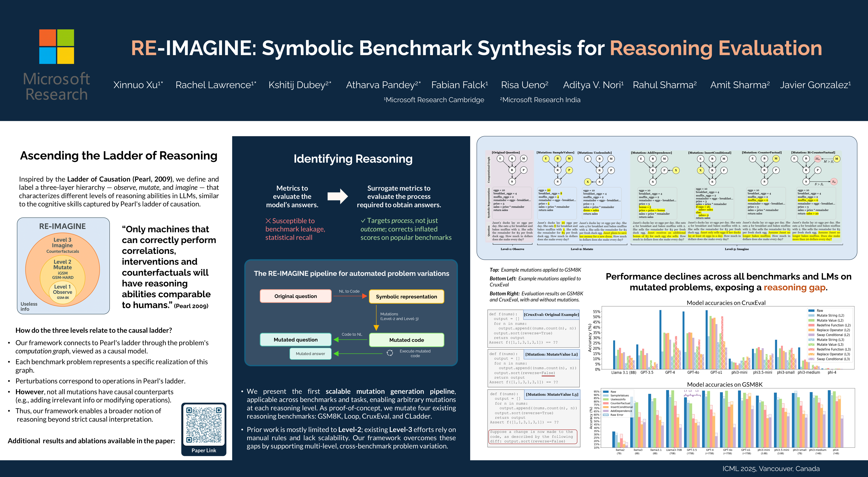Click the red X before Susceptible
This screenshot has width=868, height=477.
pyautogui.click(x=268, y=221)
